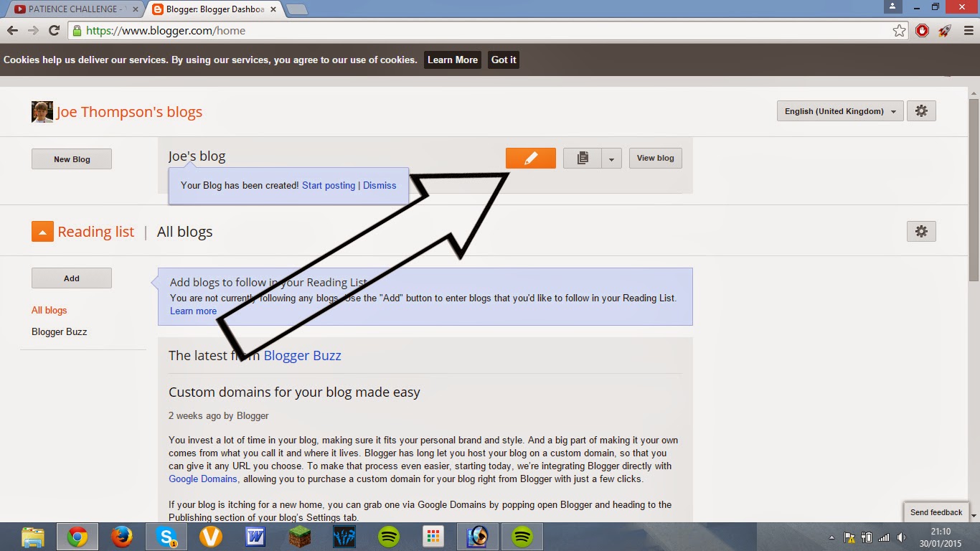Open Skype from the taskbar
980x551 pixels.
pos(166,537)
